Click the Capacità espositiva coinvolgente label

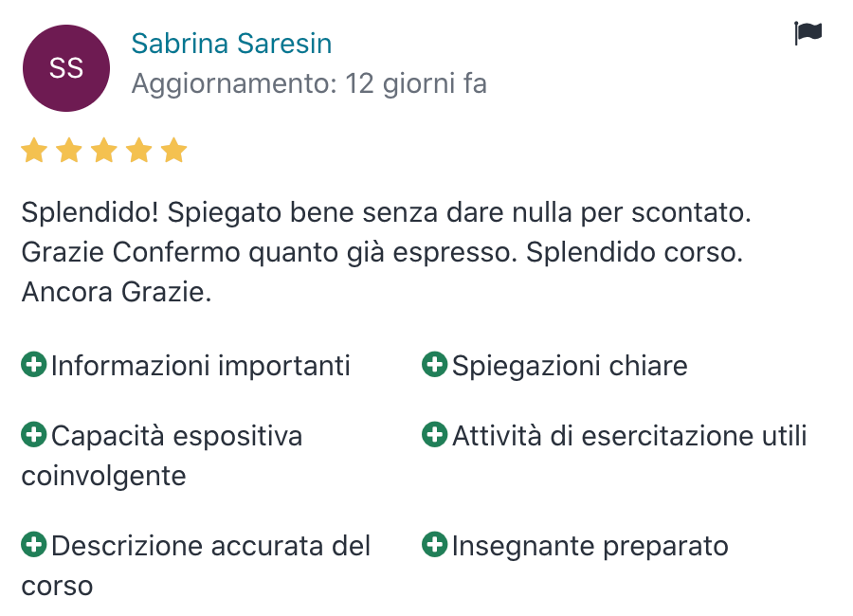[x=176, y=436]
